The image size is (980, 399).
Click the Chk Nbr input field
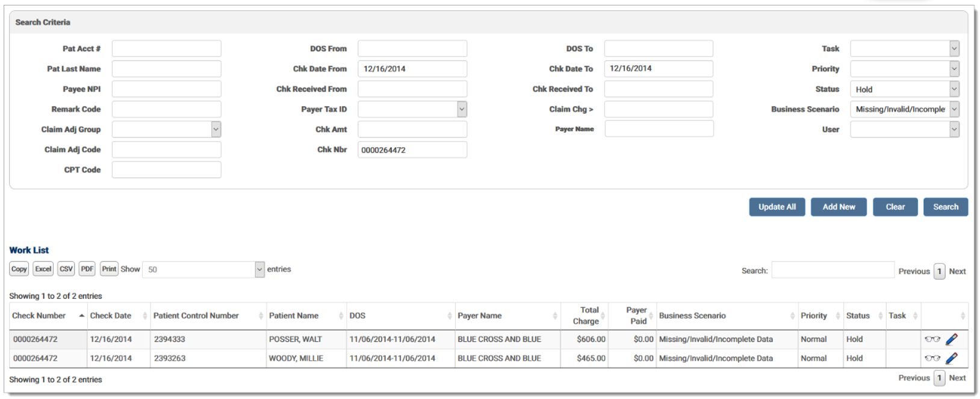(412, 150)
